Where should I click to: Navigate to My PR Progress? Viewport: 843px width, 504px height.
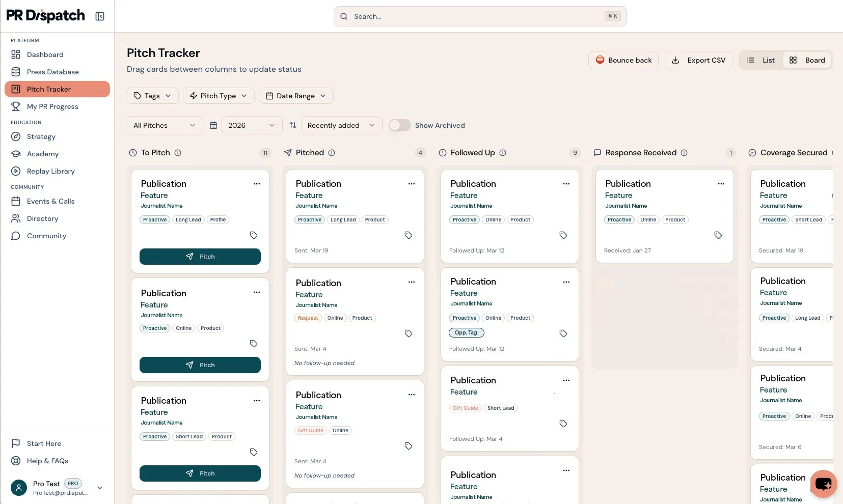tap(52, 106)
